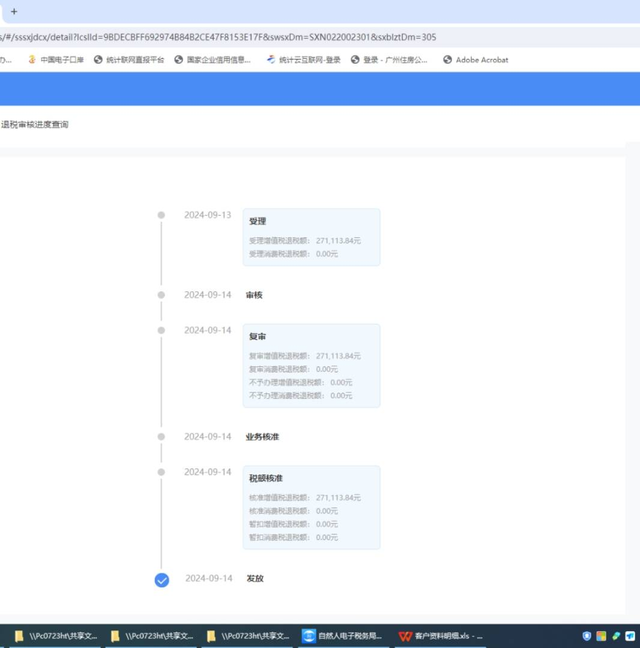
Task: Switch to 客户资料明细.xls WPS window in taskbar
Action: [x=440, y=636]
